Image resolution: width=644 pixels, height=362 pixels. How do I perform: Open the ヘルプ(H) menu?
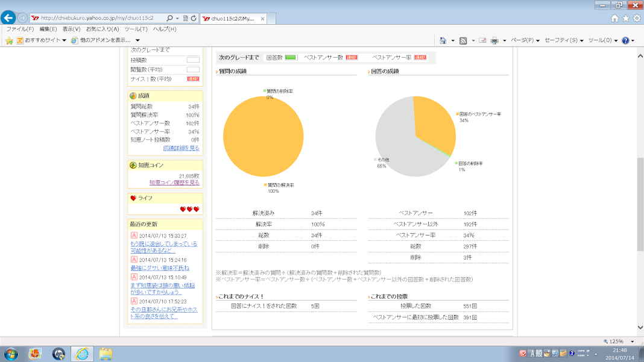click(x=165, y=29)
